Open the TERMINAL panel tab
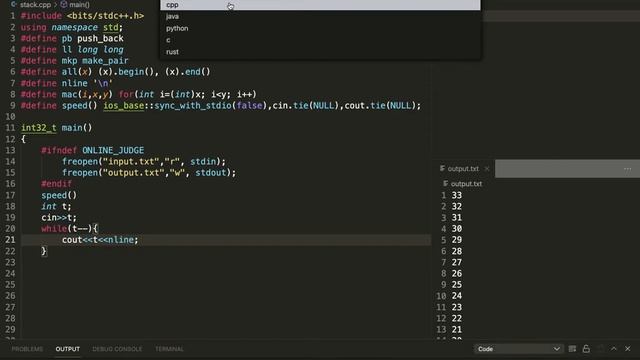Image resolution: width=640 pixels, height=360 pixels. tap(169, 349)
